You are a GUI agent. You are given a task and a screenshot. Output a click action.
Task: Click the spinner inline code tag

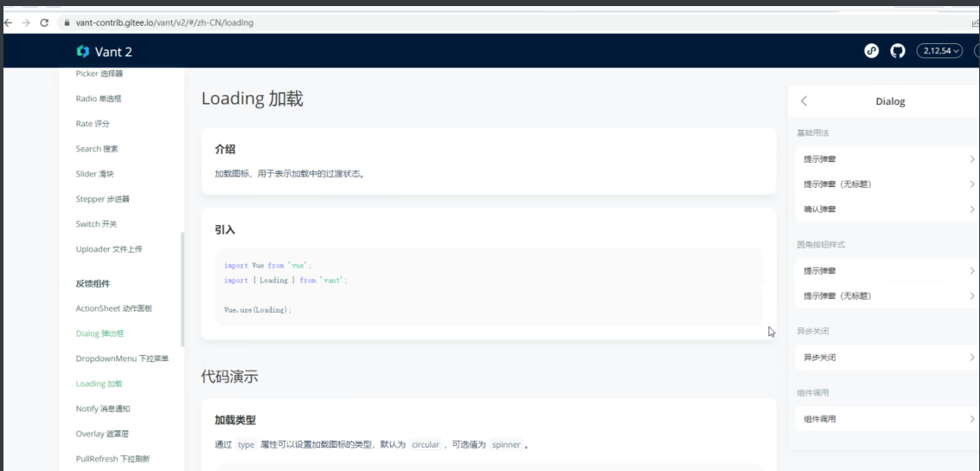[506, 445]
